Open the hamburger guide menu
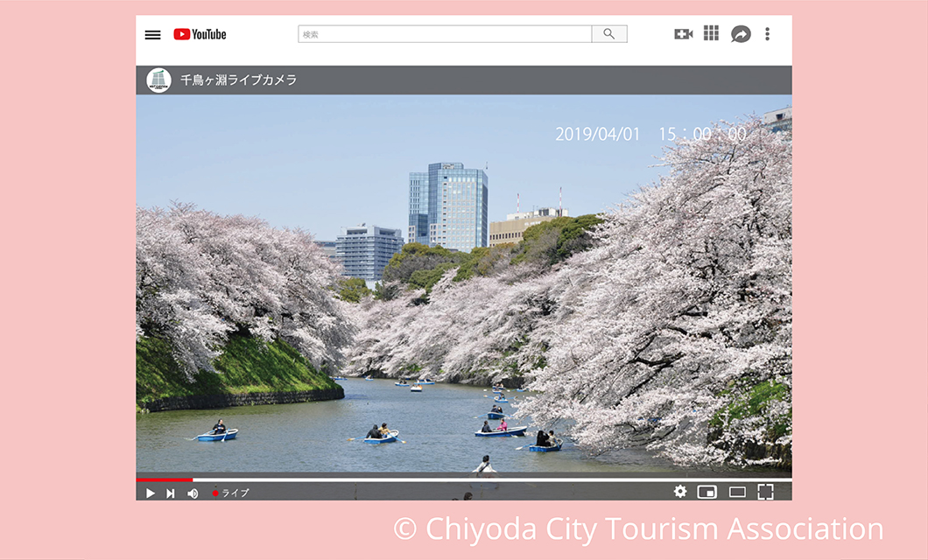The image size is (928, 560). [152, 35]
